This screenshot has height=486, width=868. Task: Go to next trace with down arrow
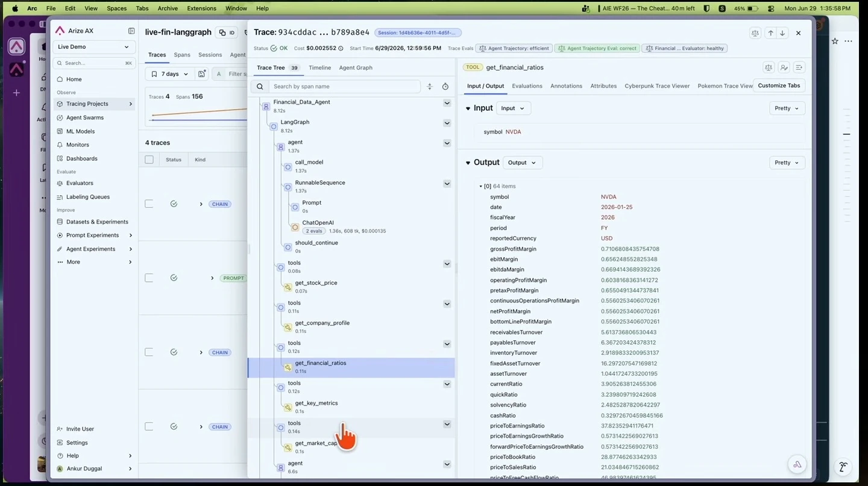(782, 33)
